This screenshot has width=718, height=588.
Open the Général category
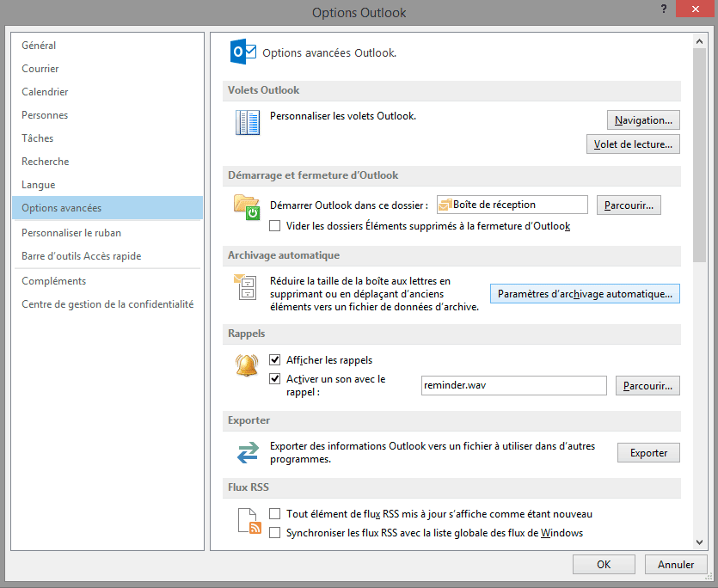pos(107,46)
